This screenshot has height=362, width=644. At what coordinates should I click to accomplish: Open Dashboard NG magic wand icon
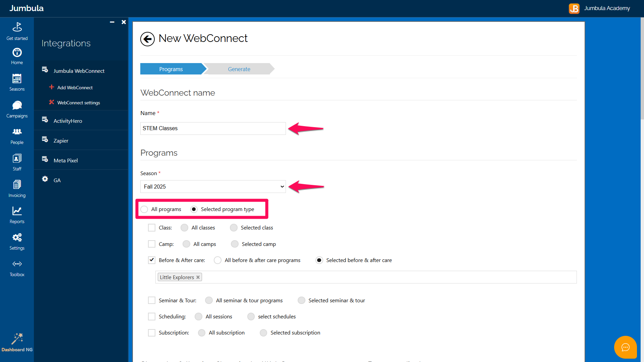tap(17, 339)
